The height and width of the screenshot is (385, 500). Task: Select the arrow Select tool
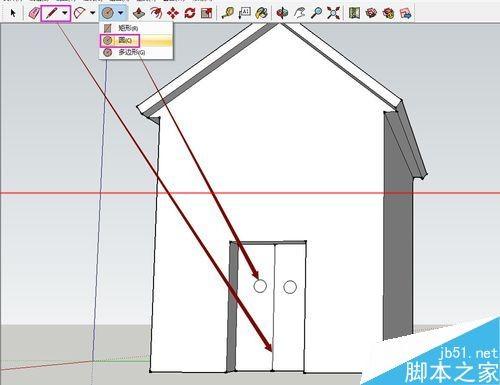coord(13,13)
